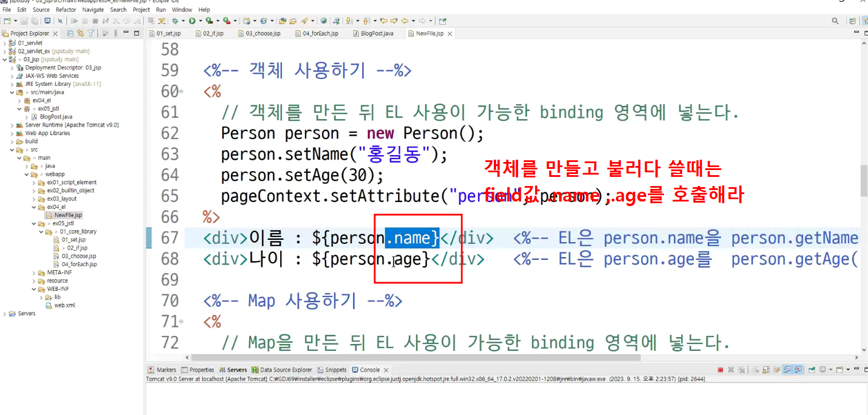This screenshot has height=415, width=868.
Task: Terminate the server with the red stop icon
Action: [721, 370]
